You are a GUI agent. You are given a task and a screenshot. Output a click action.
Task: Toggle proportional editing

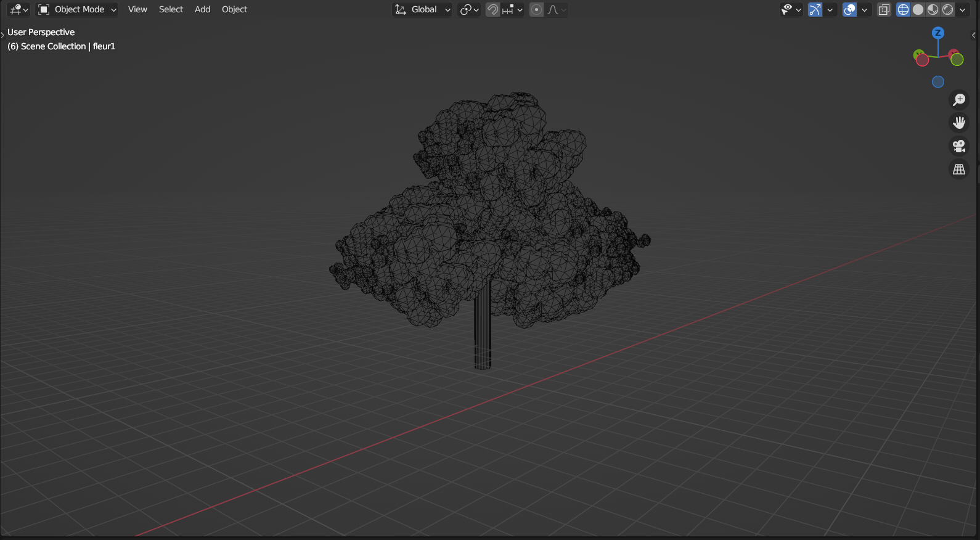point(536,9)
